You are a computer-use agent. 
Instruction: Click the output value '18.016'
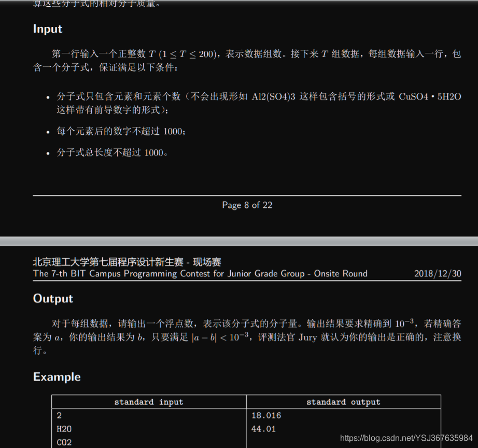(x=266, y=415)
